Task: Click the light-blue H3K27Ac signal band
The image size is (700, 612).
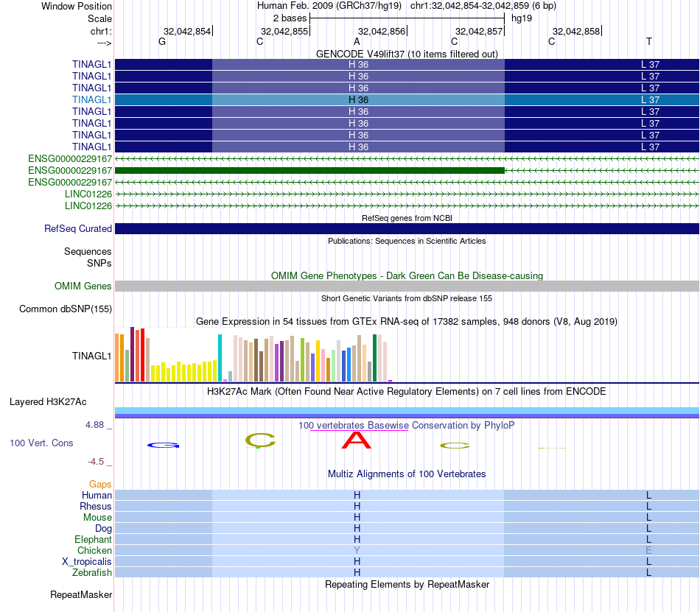Action: tap(407, 410)
